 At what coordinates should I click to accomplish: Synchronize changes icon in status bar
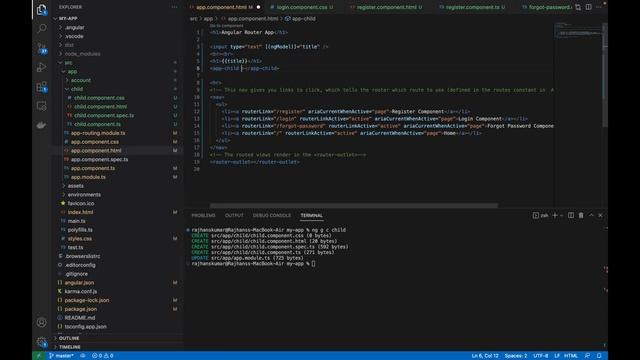(83, 356)
